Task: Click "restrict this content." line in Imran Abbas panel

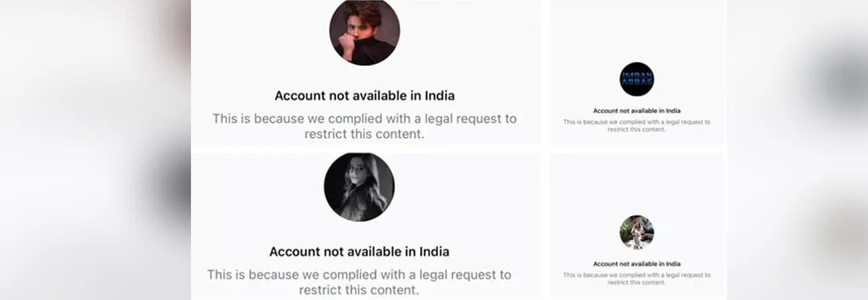Action: (636, 129)
